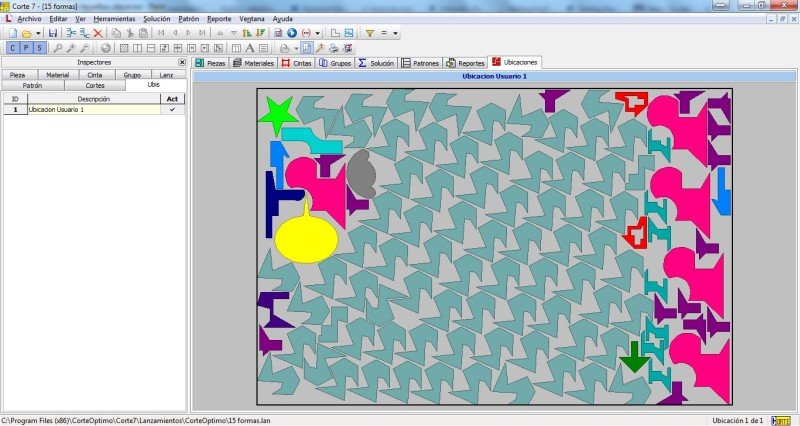Toggle the P mode button
This screenshot has width=800, height=426.
26,47
